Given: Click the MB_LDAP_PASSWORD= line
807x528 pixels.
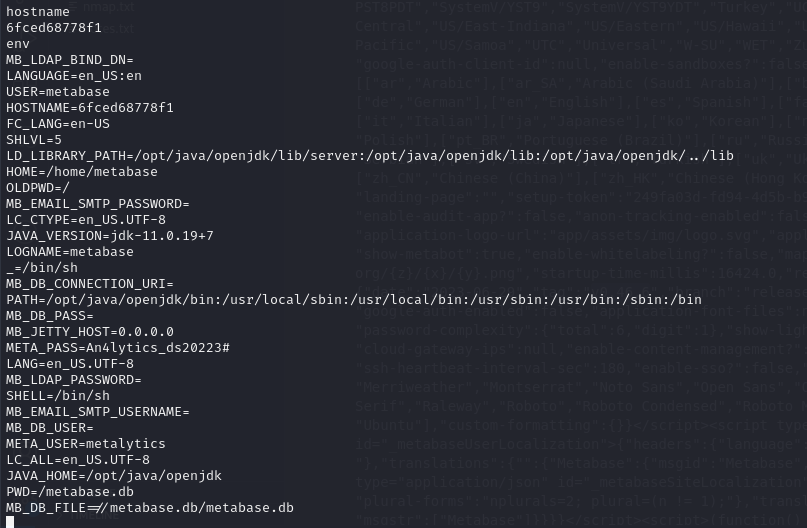Looking at the screenshot, I should pyautogui.click(x=74, y=380).
